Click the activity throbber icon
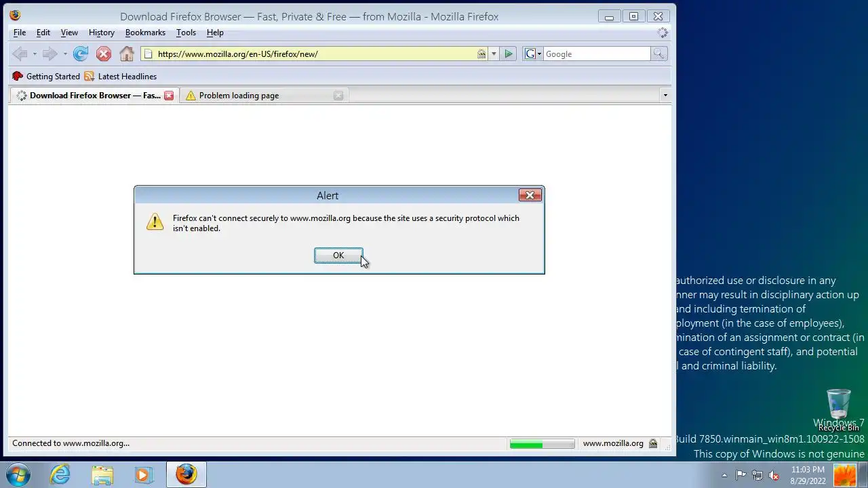Viewport: 868px width, 488px height. click(663, 33)
